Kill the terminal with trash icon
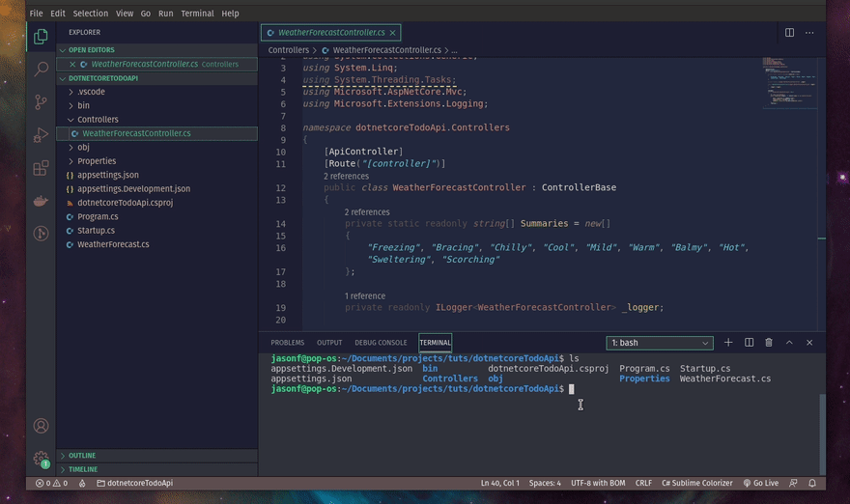The height and width of the screenshot is (504, 850). (x=769, y=343)
